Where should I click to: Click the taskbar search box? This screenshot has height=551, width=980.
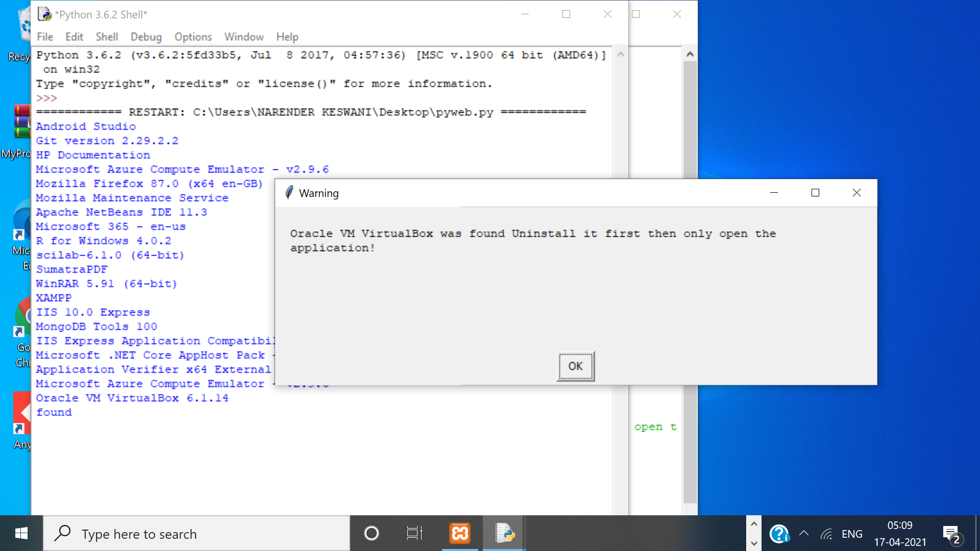(x=197, y=534)
